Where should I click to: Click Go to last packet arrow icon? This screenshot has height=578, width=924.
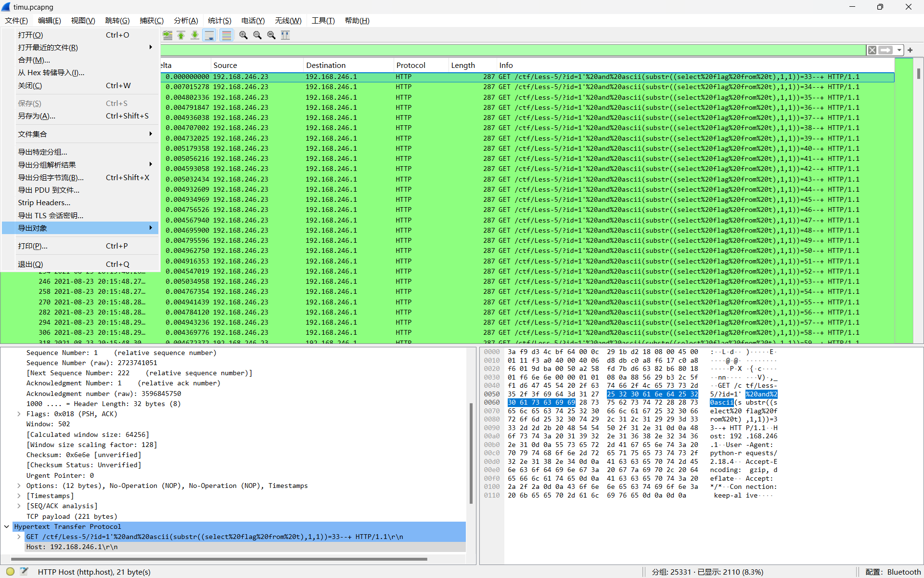point(195,35)
